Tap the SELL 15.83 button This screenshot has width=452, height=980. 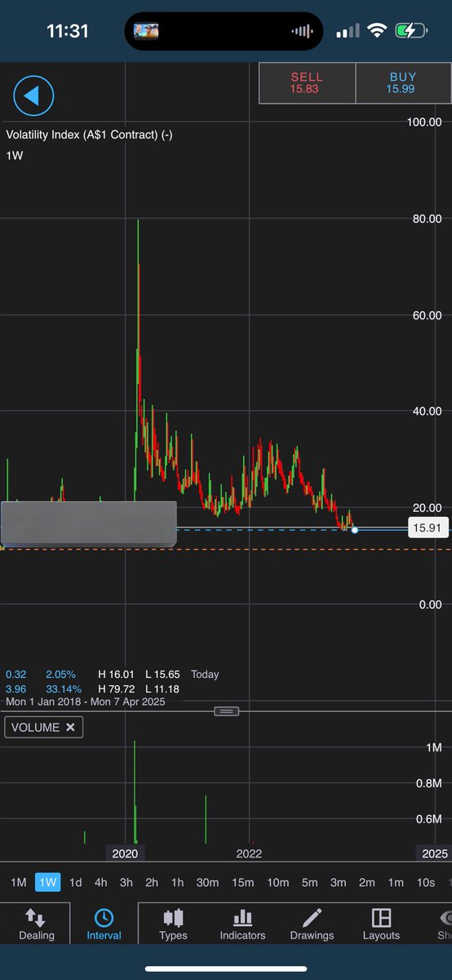(307, 82)
